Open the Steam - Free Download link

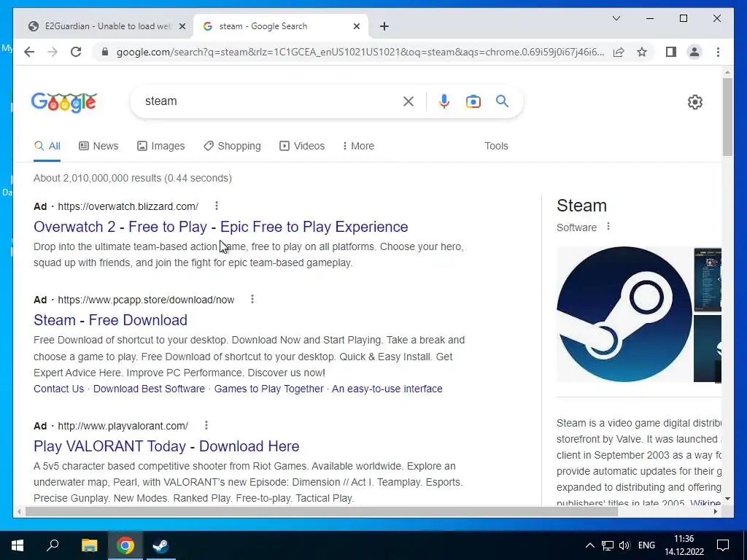[110, 320]
